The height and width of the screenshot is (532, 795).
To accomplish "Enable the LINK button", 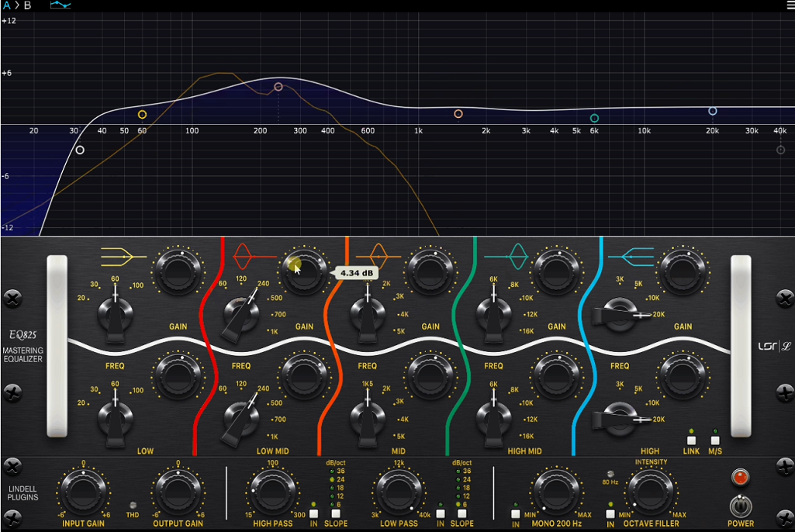I will (x=693, y=440).
